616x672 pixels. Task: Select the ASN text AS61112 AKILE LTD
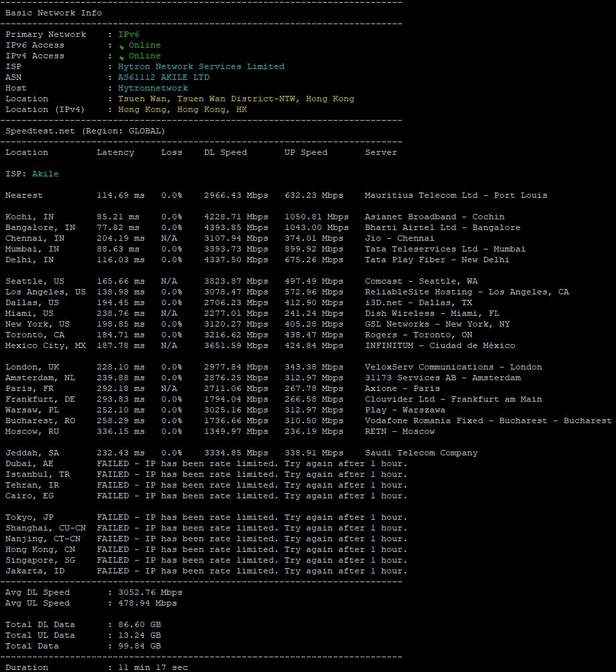(x=164, y=77)
